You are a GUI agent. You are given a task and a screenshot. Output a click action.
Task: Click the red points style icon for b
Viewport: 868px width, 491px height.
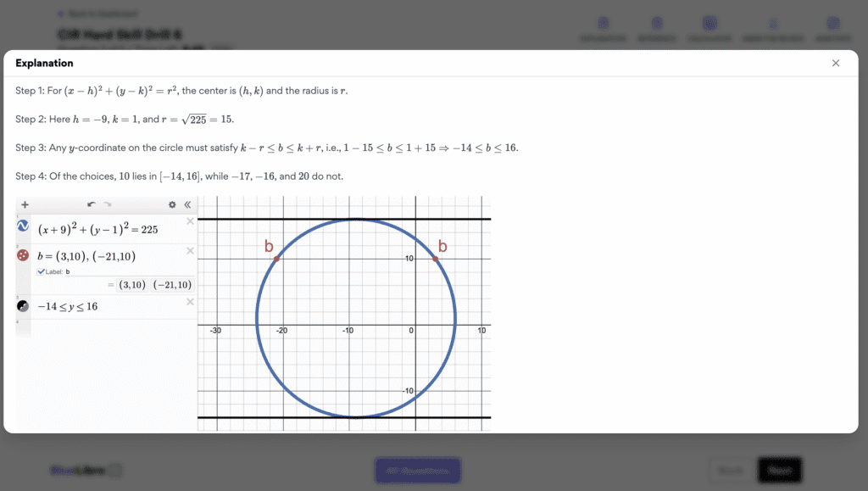23,255
